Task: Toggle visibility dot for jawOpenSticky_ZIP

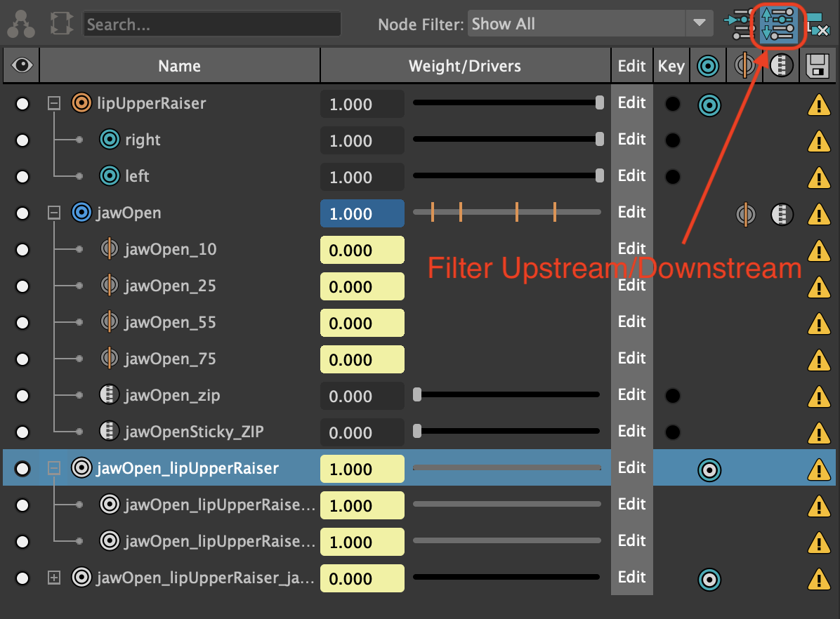Action: (22, 432)
